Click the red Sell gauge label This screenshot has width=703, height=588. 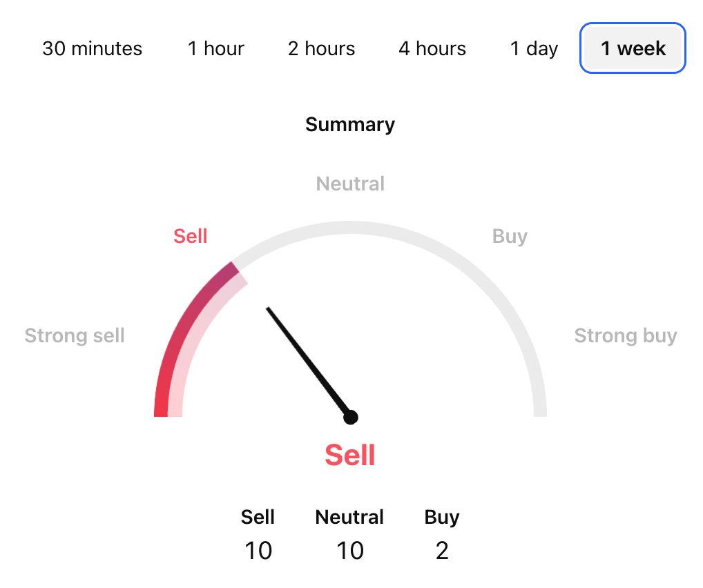click(x=190, y=236)
